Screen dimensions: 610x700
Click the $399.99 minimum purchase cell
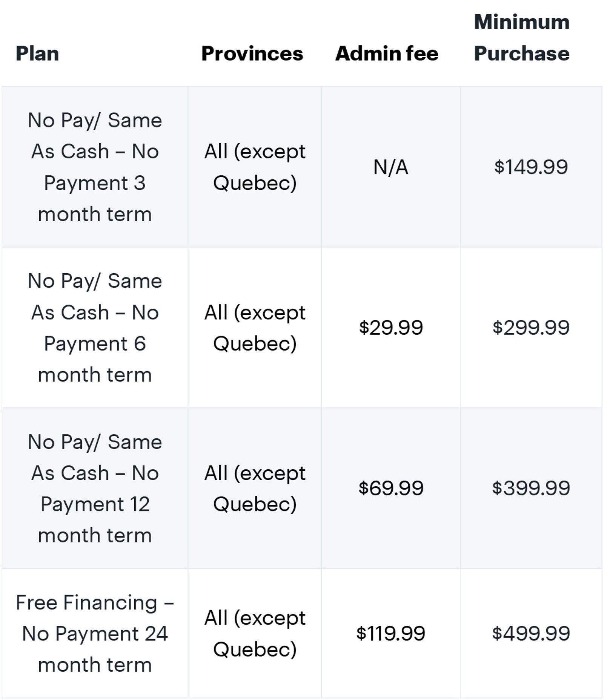(x=531, y=488)
